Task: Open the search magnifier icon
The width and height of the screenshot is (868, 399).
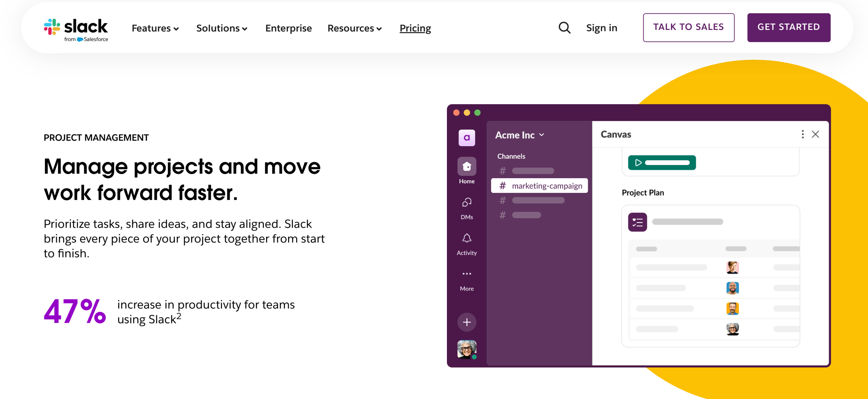Action: [x=564, y=28]
